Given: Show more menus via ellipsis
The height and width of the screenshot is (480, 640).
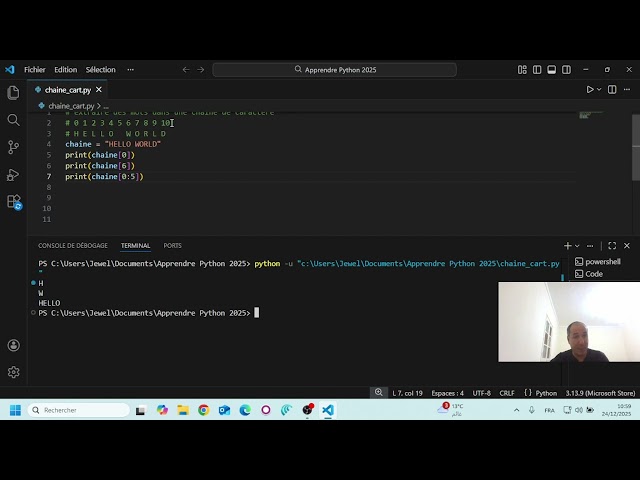Looking at the screenshot, I should tap(131, 70).
